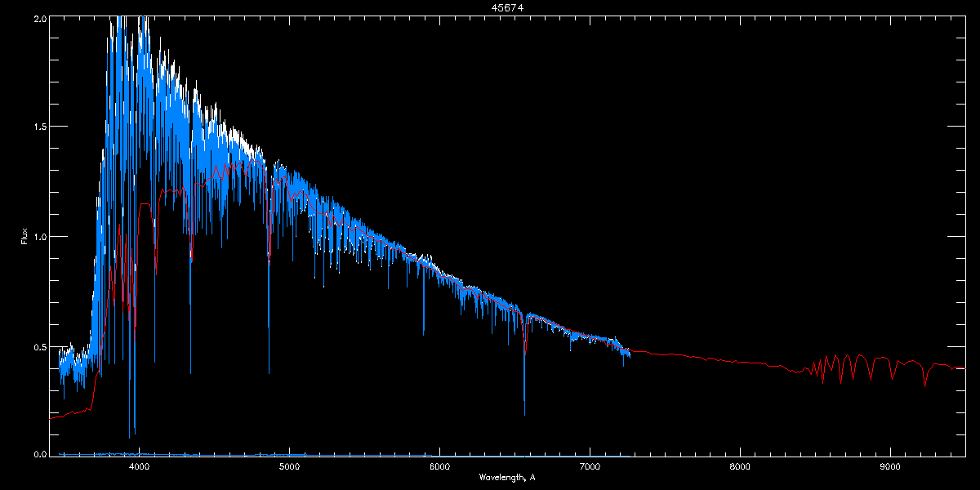The height and width of the screenshot is (490, 980).
Task: Select the Flux y-axis label
Action: coord(24,236)
